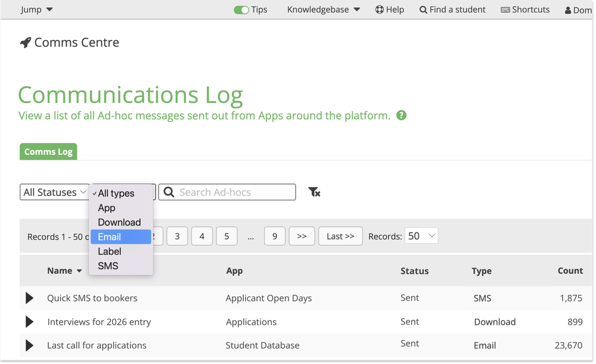The height and width of the screenshot is (364, 596).
Task: Click the magnifier icon in Search Ad-hocs
Action: click(169, 192)
